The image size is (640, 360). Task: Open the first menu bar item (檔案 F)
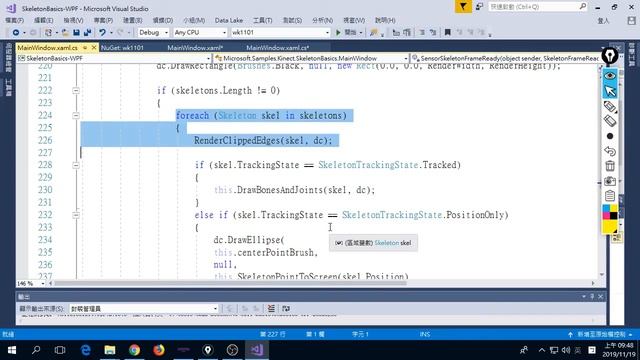point(15,20)
